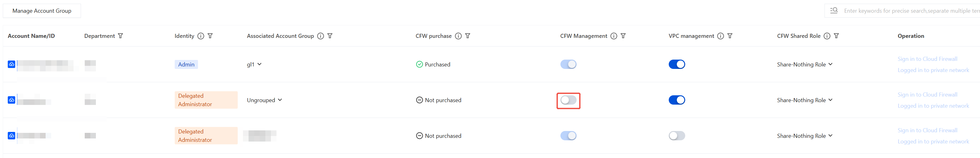Open the Ungrouped account group dropdown
This screenshot has height=158, width=980.
[x=264, y=100]
